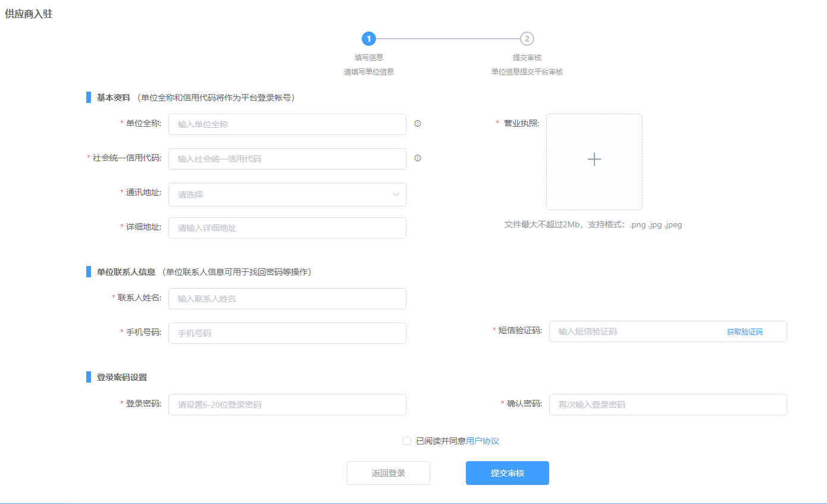827x504 pixels.
Task: Click the file size hint 文件最大不超过2Mb
Action: (x=593, y=224)
